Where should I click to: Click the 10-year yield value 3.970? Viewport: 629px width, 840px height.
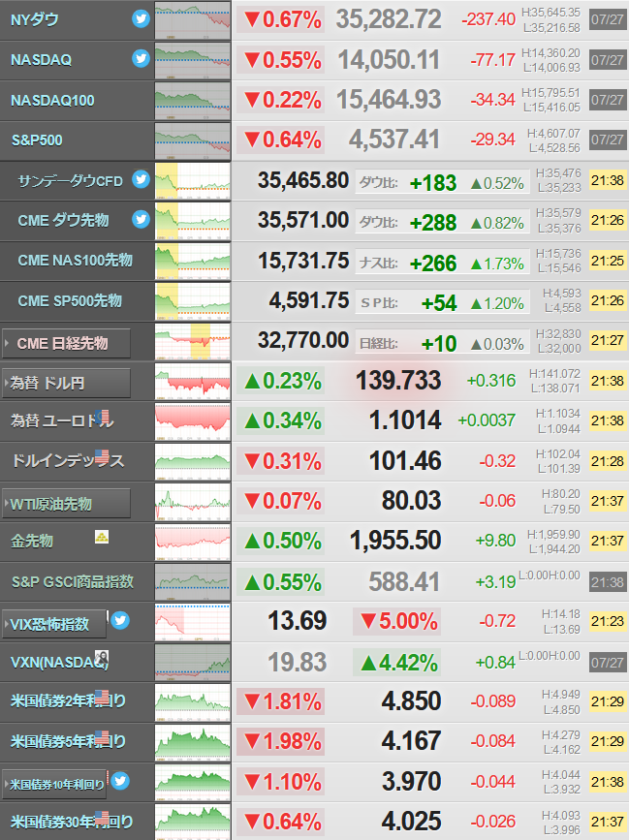pos(412,782)
